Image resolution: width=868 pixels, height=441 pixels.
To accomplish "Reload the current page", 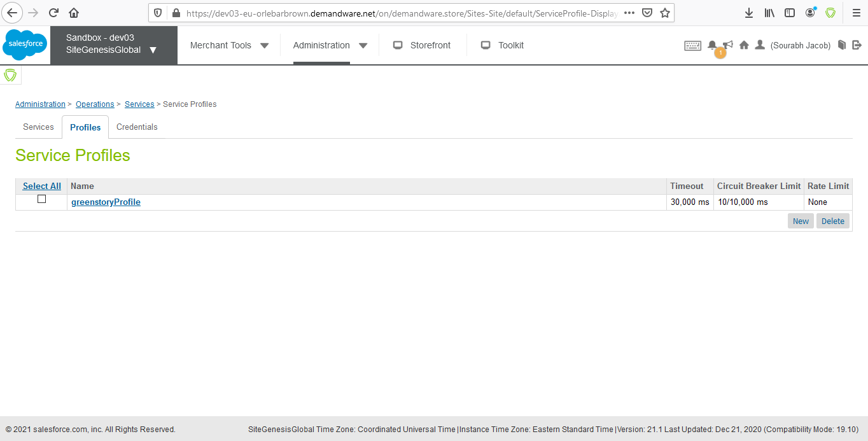I will coord(54,13).
